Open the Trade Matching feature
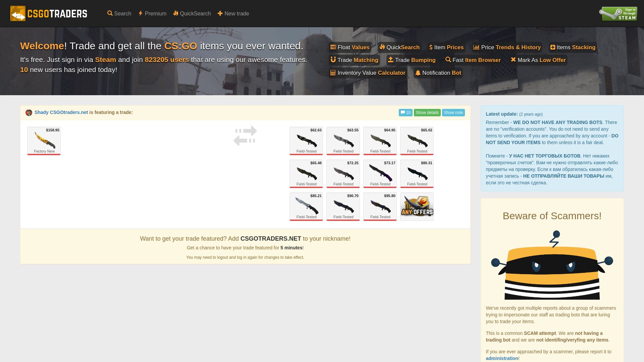644x362 pixels. 354,60
